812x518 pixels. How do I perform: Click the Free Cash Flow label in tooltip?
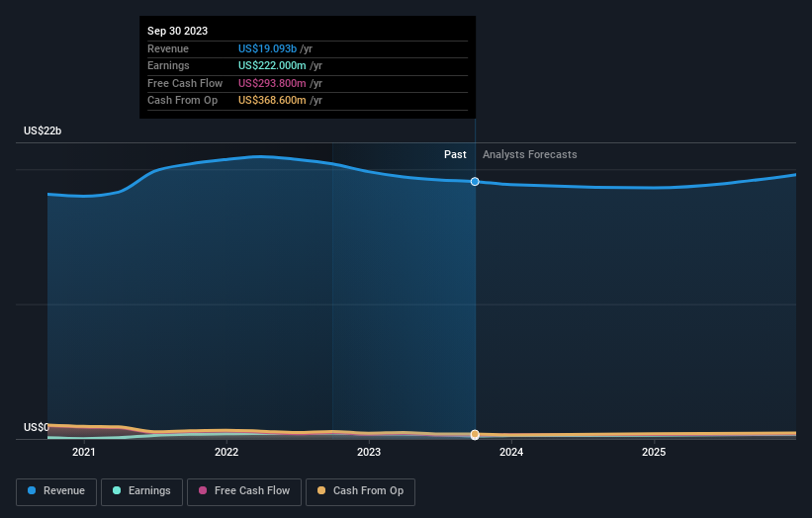[185, 83]
